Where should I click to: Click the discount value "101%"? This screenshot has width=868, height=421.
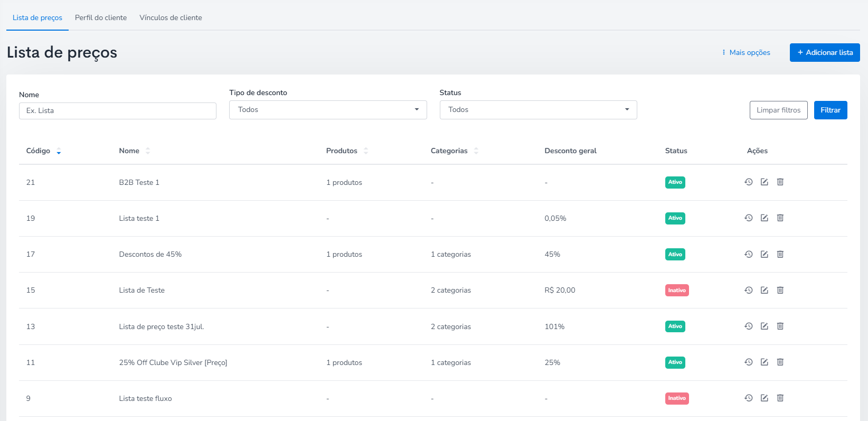click(554, 326)
